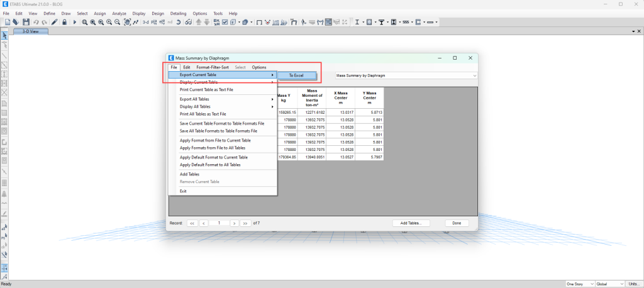
Task: Click the Zoom Previous magnifier icon
Action: point(101,22)
